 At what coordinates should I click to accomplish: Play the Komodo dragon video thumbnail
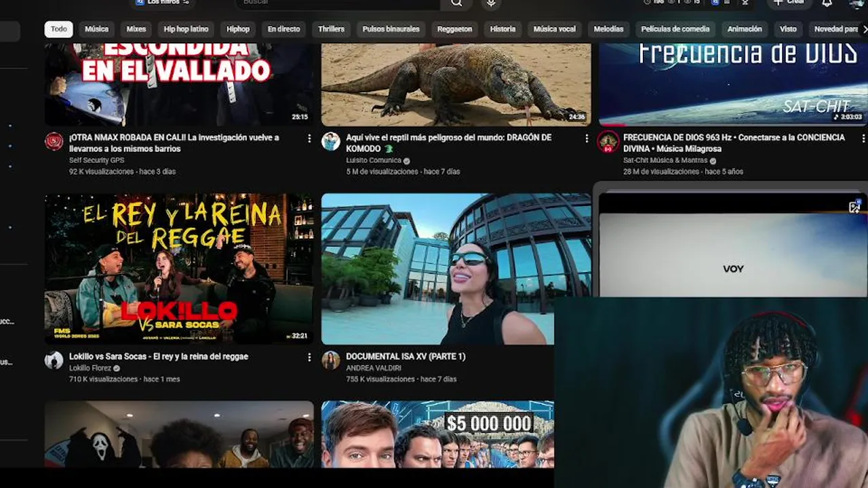(x=456, y=84)
